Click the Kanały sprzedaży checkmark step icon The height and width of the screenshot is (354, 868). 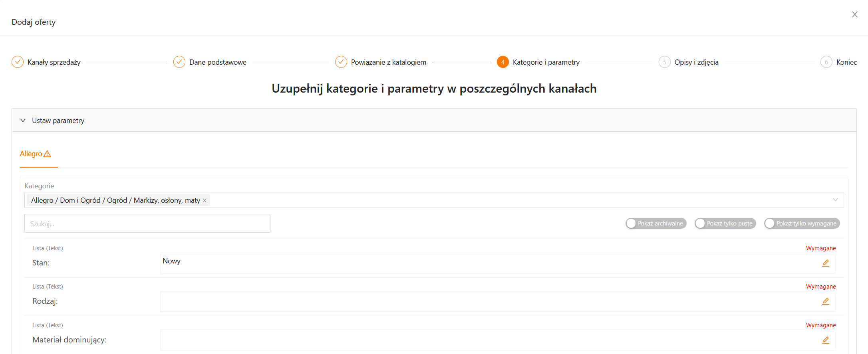tap(18, 62)
